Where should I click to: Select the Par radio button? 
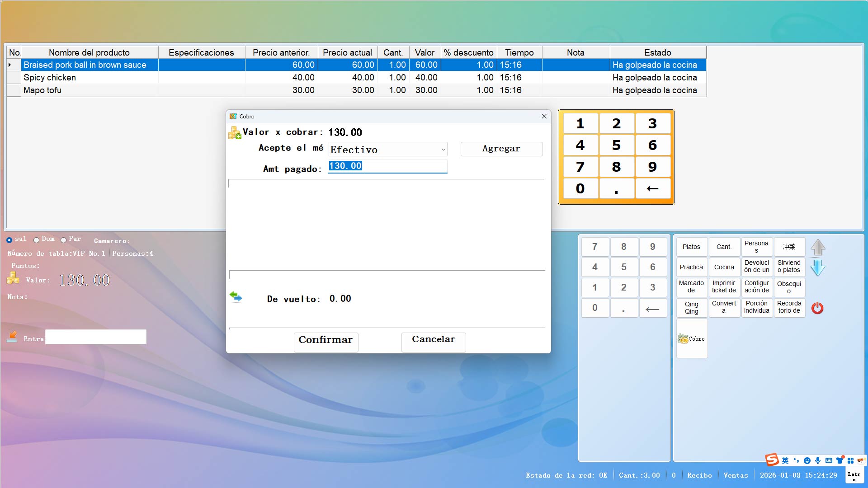[x=63, y=240]
